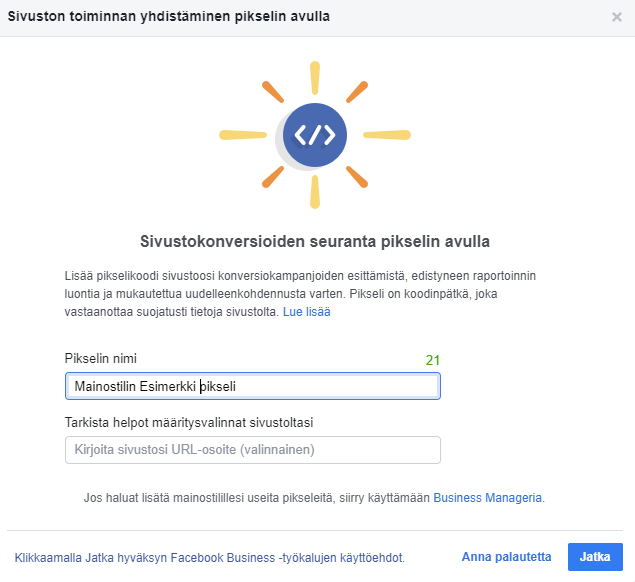Click the dialog title Sivuston toiminnan yhdistäminen
The image size is (635, 582).
pyautogui.click(x=168, y=17)
